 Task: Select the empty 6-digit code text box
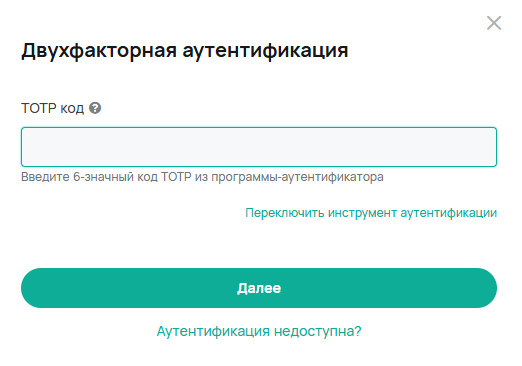click(x=259, y=147)
